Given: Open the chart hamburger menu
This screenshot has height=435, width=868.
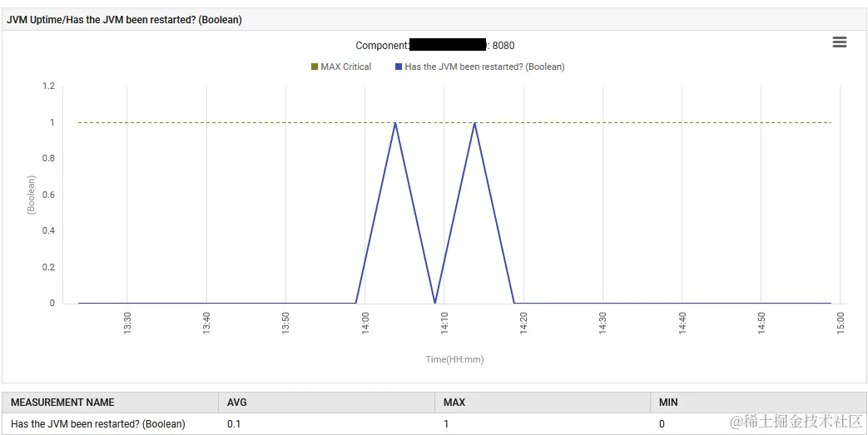Looking at the screenshot, I should 839,42.
